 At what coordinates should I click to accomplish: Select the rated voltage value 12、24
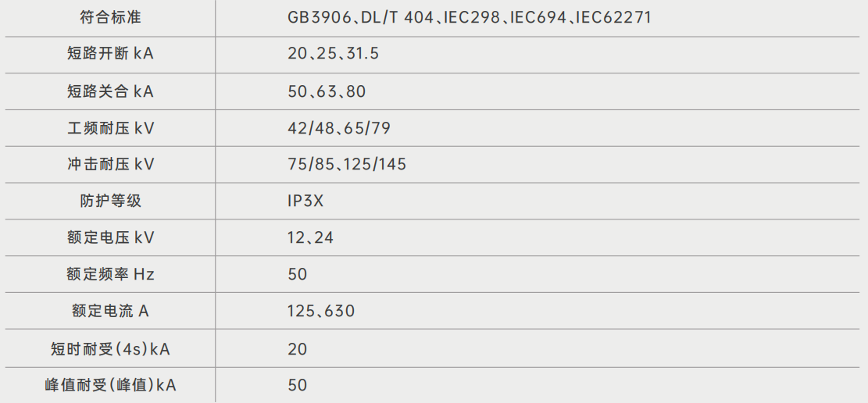click(310, 237)
